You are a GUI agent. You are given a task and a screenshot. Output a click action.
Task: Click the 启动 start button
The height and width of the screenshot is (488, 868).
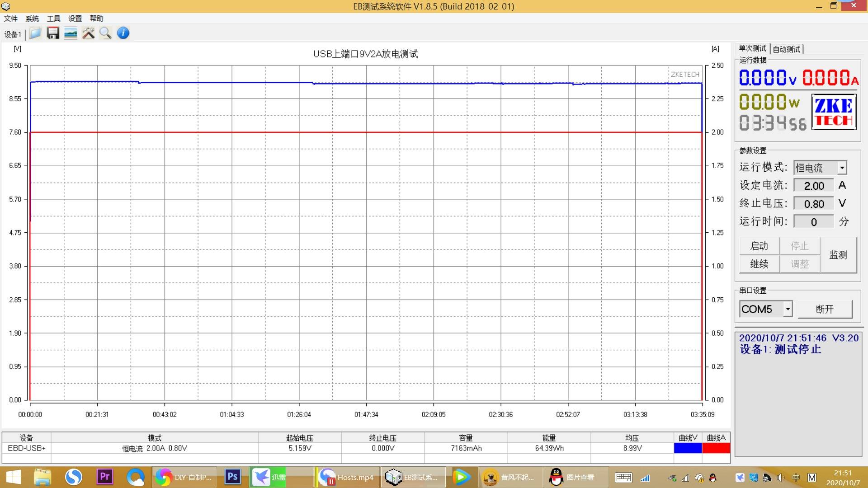point(759,246)
